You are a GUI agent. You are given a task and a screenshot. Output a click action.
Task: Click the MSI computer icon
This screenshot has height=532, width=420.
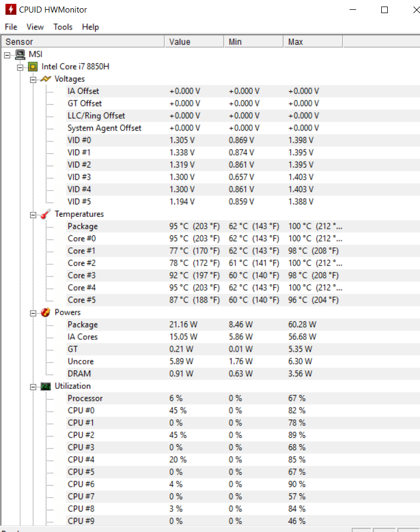pyautogui.click(x=20, y=54)
